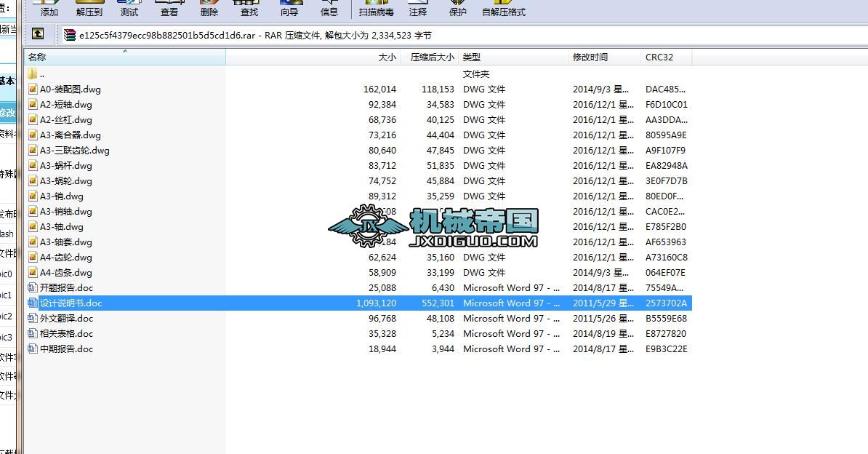Viewport: 868px width, 454px height.
Task: Select file name A3-三联齿轮.dwg
Action: point(75,150)
